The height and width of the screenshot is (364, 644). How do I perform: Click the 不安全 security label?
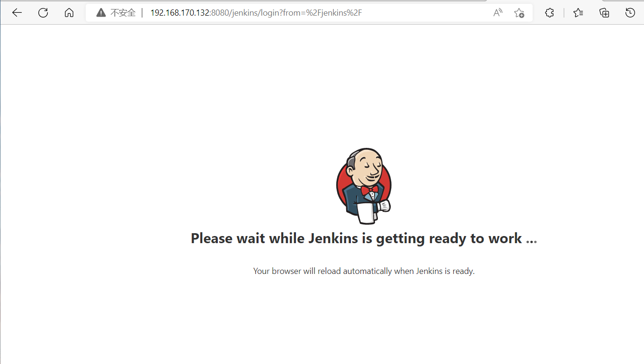pyautogui.click(x=123, y=13)
